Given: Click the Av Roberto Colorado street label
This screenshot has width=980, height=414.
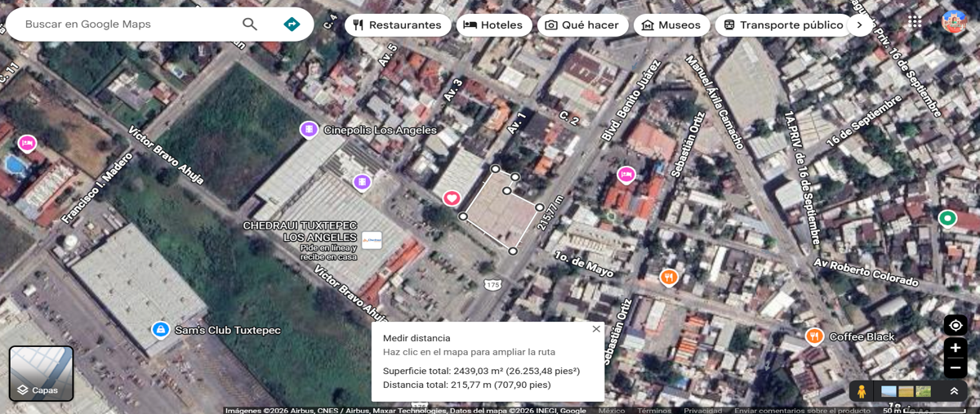Looking at the screenshot, I should [866, 273].
